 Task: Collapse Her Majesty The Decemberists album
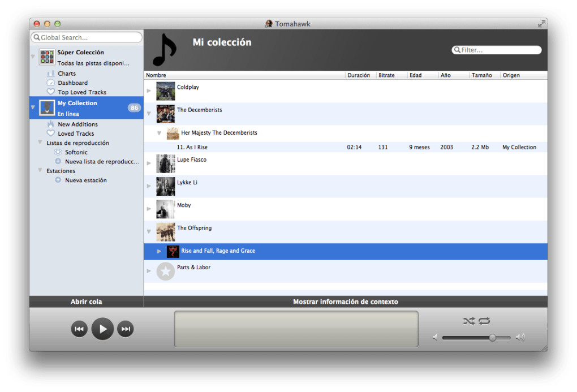160,133
